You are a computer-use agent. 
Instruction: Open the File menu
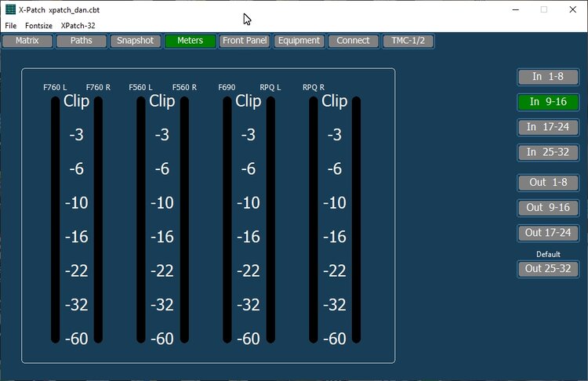point(10,26)
